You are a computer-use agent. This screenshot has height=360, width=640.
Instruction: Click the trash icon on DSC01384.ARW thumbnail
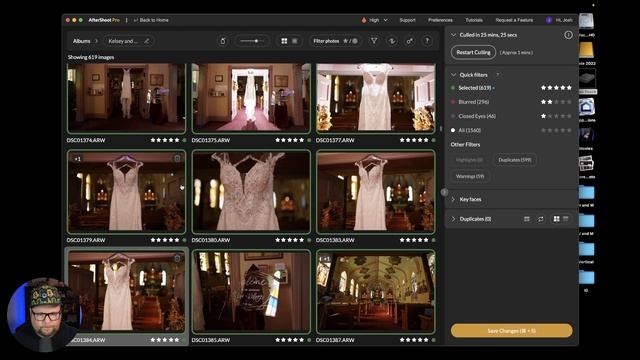pyautogui.click(x=177, y=258)
